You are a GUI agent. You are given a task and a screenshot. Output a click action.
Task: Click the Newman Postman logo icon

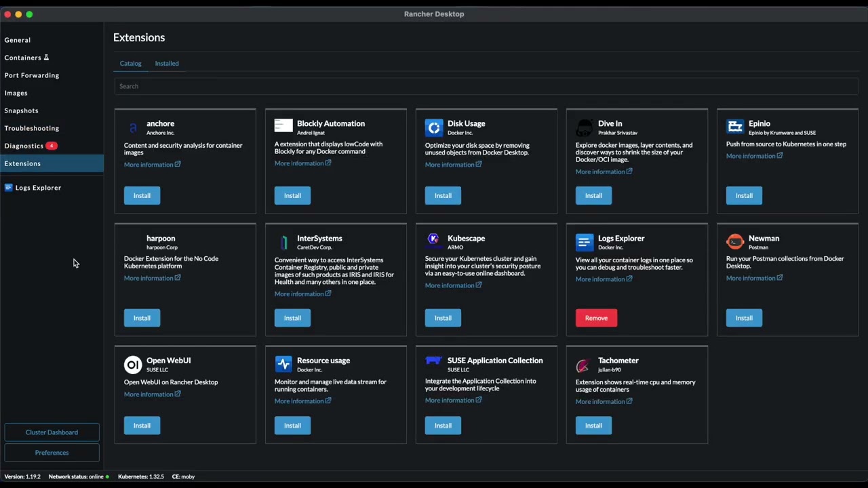point(735,242)
